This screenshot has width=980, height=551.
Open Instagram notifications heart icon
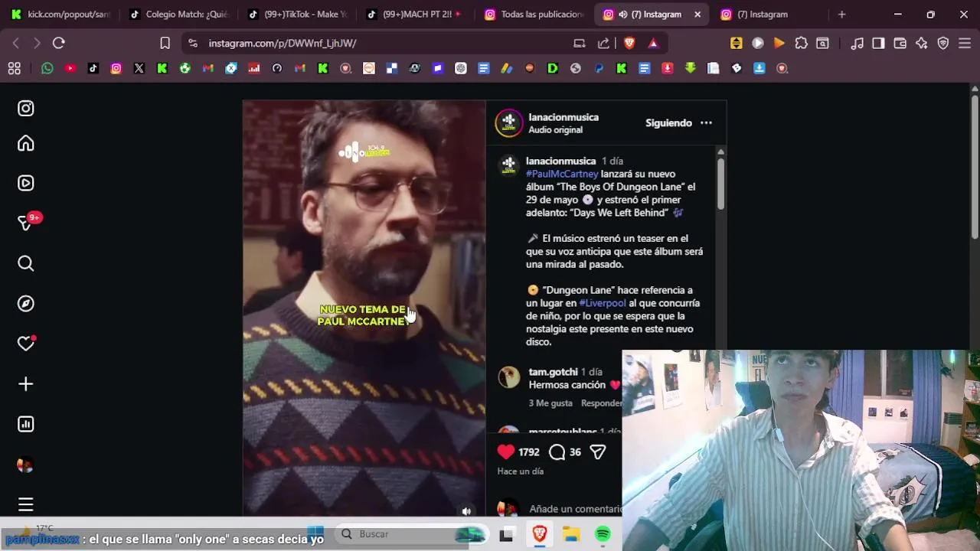click(x=26, y=344)
